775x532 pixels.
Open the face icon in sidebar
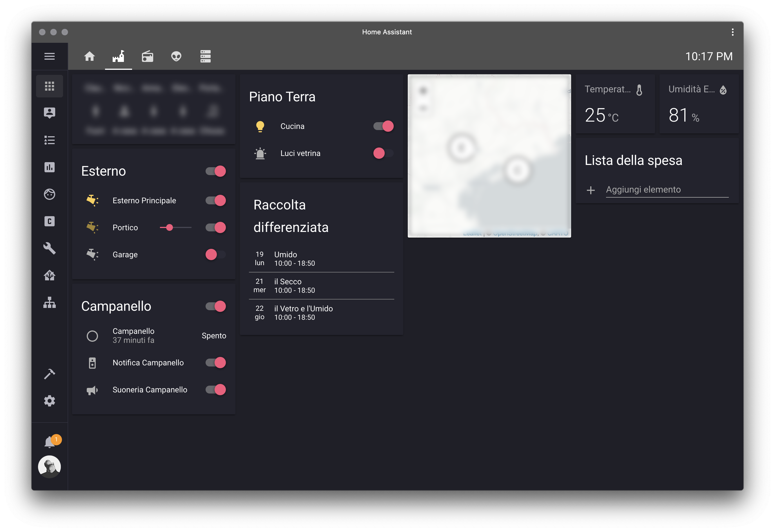click(x=49, y=194)
